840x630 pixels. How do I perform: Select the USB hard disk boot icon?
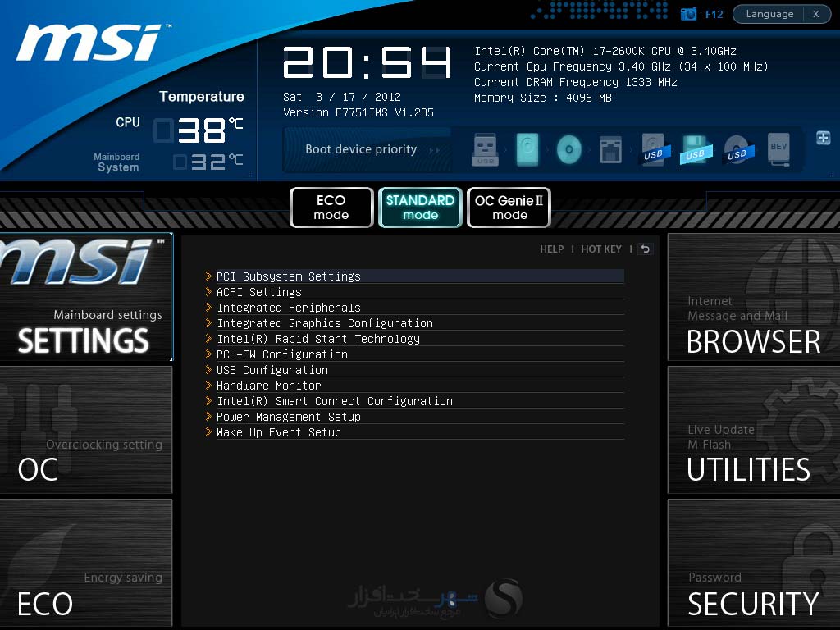(653, 149)
